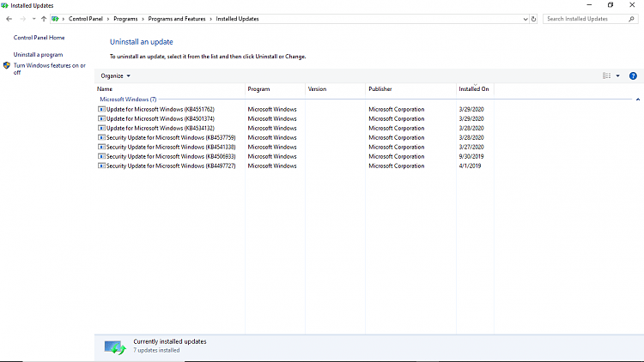Click the icon for update KB4551762

[x=101, y=109]
